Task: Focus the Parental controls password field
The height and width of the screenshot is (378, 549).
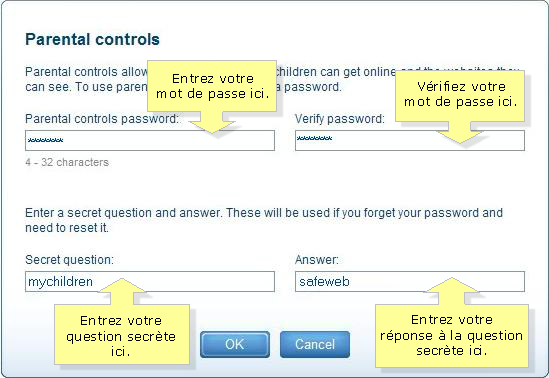Action: coord(150,141)
